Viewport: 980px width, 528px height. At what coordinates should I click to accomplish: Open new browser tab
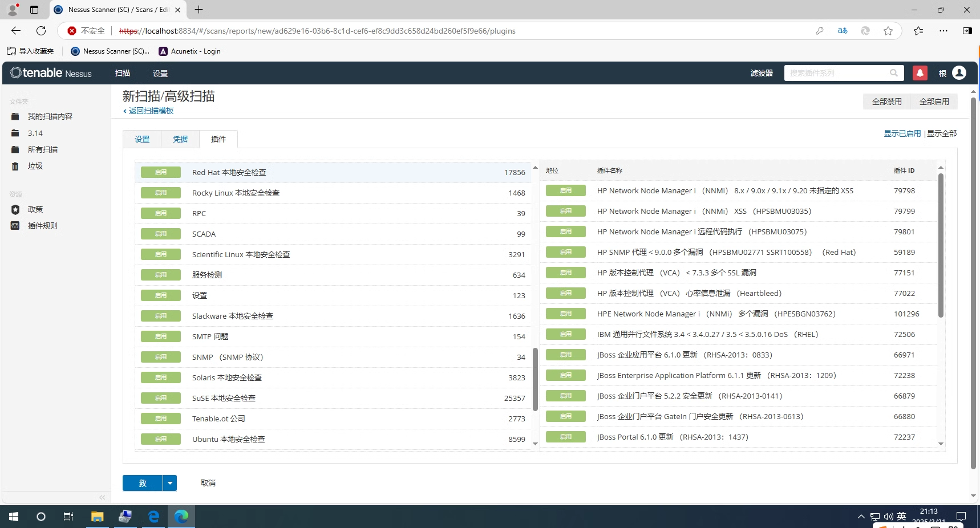199,10
